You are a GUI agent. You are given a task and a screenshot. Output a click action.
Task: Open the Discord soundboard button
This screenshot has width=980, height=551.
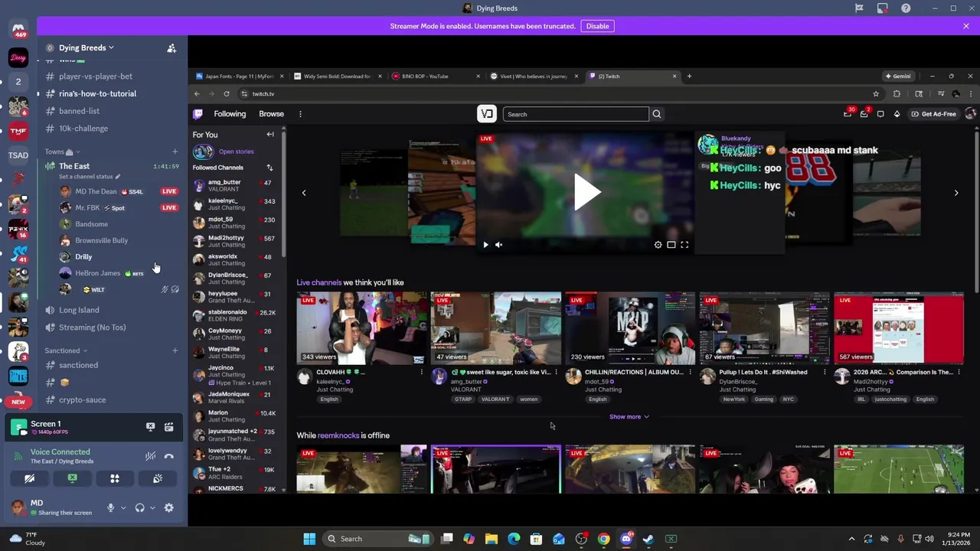158,478
